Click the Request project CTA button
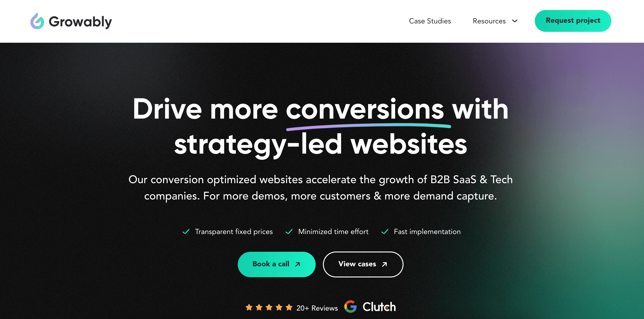The width and height of the screenshot is (644, 319). click(572, 20)
